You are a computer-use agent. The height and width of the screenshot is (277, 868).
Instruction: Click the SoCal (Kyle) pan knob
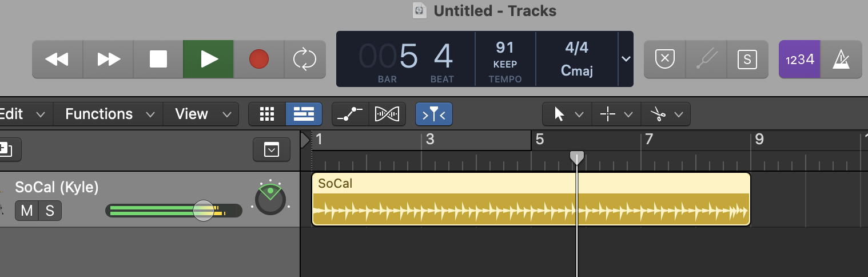[270, 200]
